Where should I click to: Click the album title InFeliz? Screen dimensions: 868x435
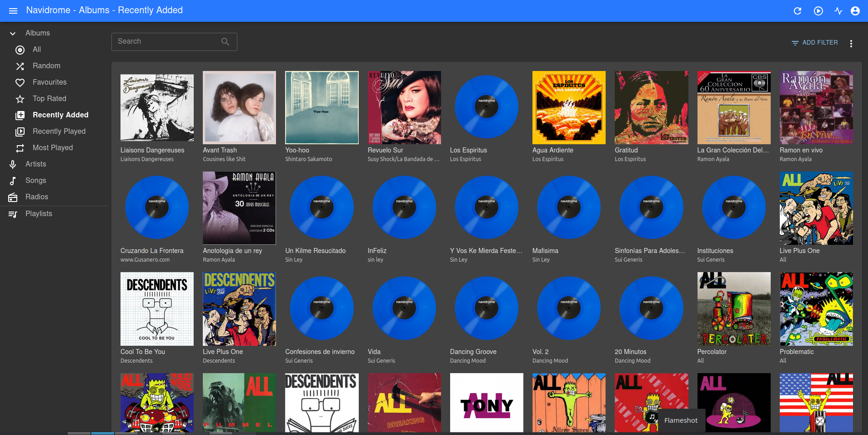pos(377,251)
